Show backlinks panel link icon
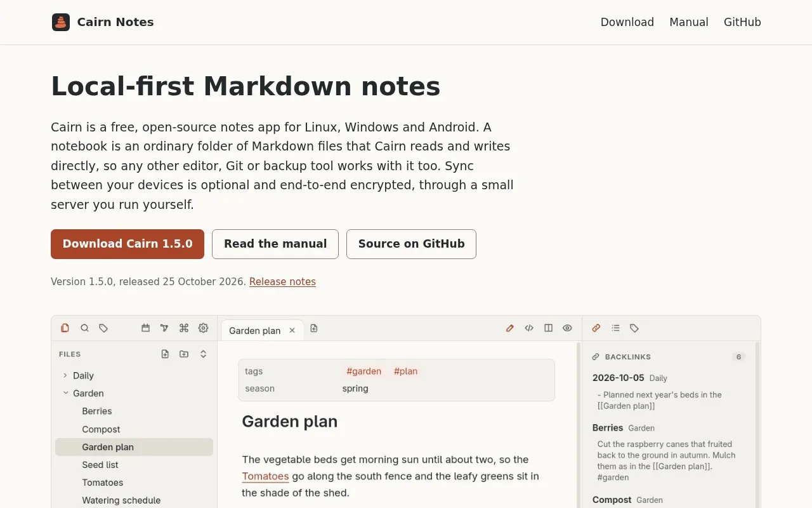The image size is (812, 508). [x=596, y=328]
